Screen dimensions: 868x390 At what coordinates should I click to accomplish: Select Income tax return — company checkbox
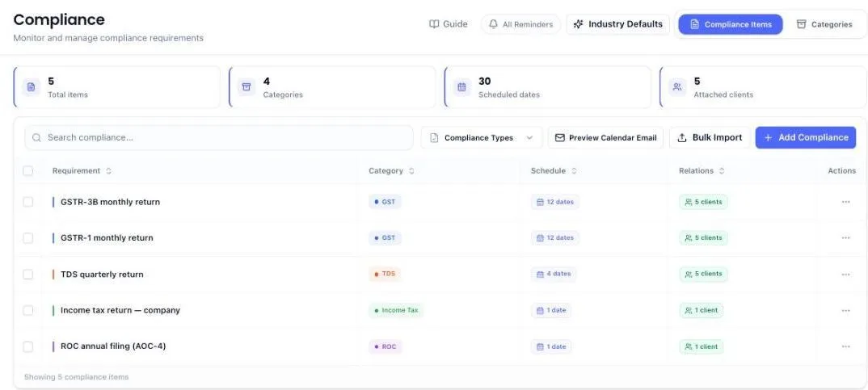27,310
